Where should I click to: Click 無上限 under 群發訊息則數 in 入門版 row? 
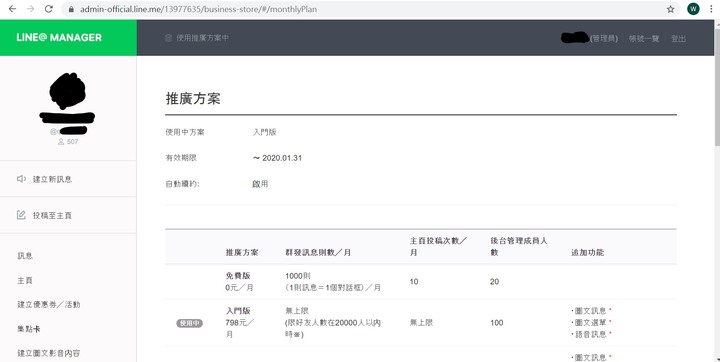pos(297,311)
